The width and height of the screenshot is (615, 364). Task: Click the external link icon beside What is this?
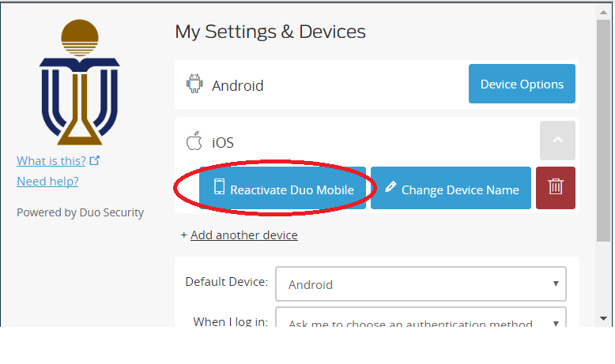click(95, 160)
